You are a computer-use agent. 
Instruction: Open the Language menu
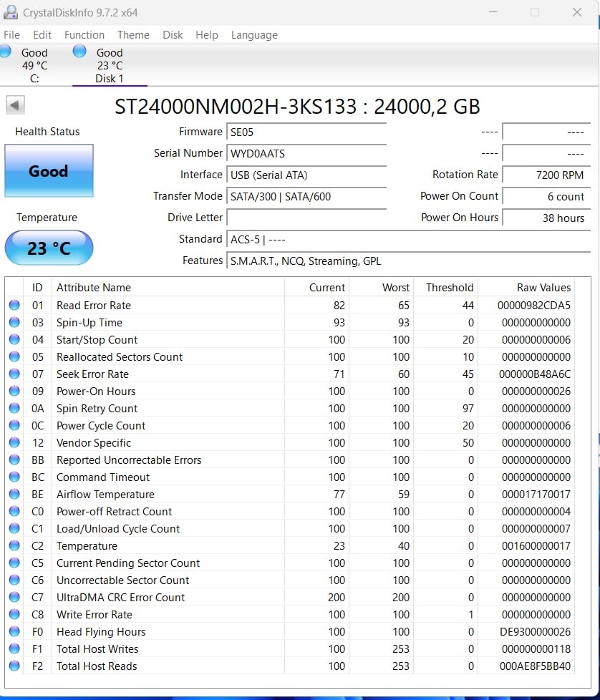[x=254, y=35]
